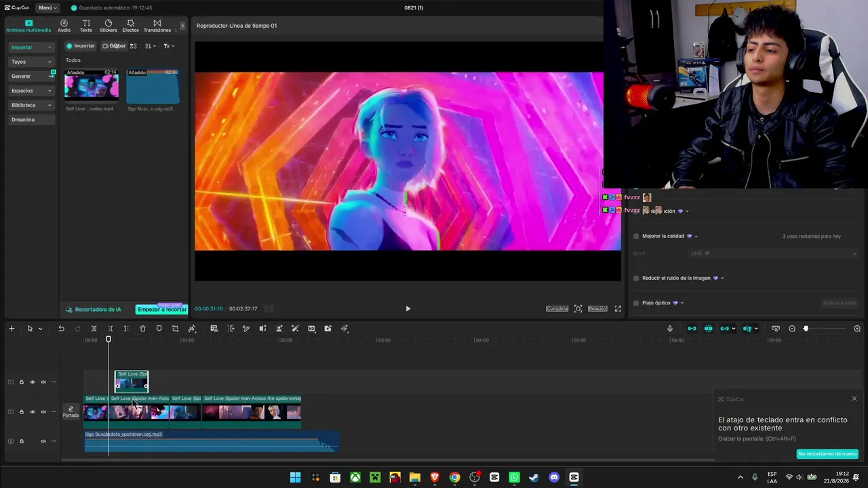Viewport: 868px width, 488px height.
Task: Toggle preview axis option
Action: pos(747,329)
